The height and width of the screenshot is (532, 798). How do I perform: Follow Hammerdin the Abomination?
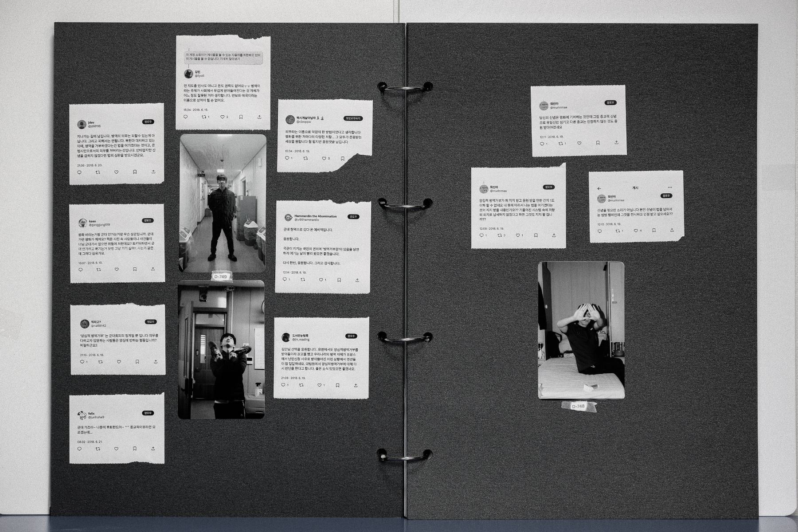click(x=353, y=217)
